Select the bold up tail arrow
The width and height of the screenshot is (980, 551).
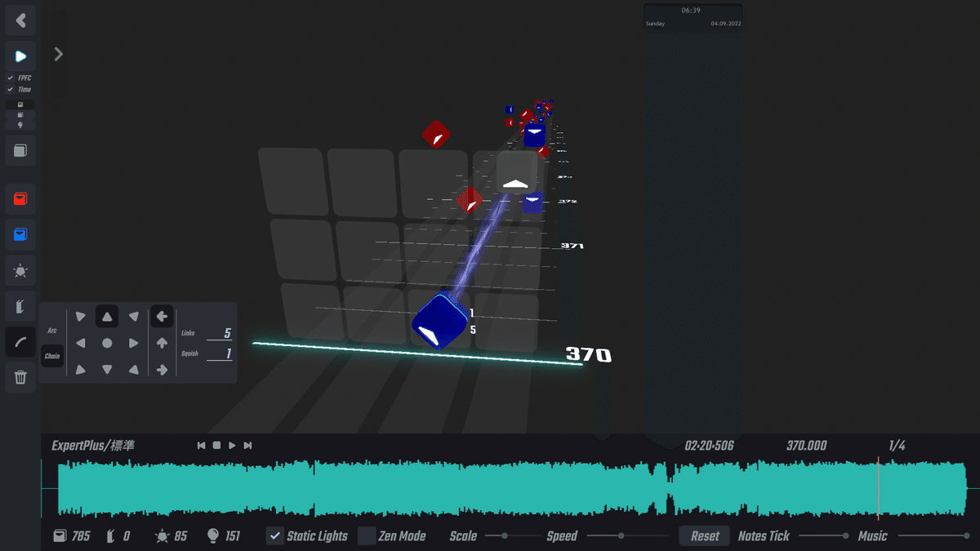coord(162,344)
